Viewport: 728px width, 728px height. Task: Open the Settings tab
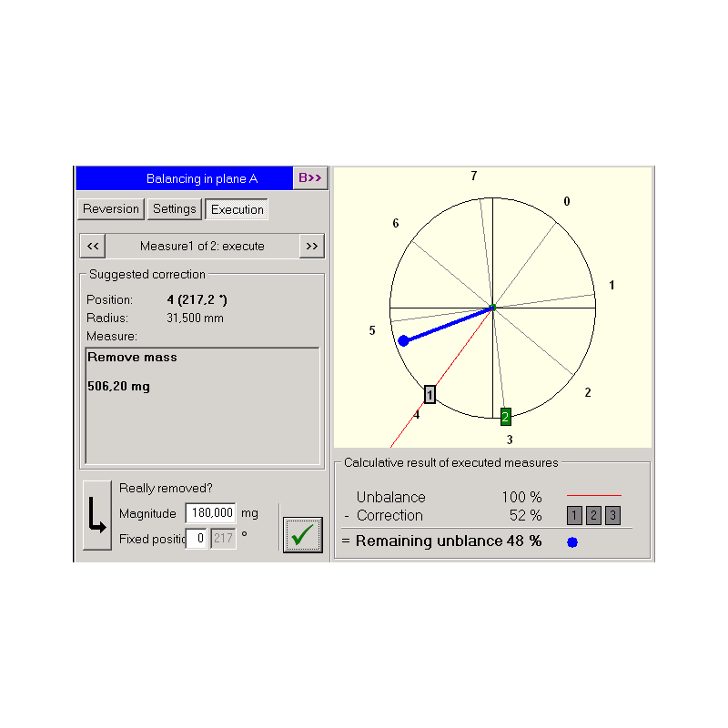coord(174,209)
